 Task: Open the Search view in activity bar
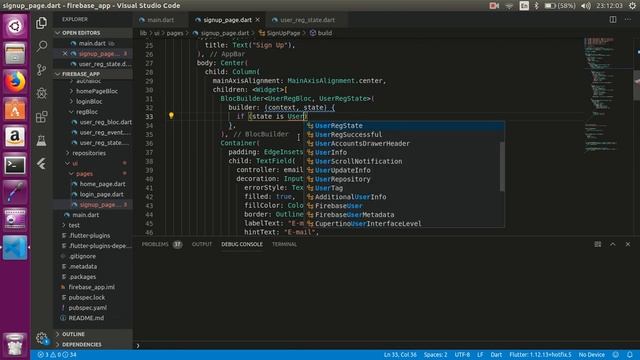point(41,46)
